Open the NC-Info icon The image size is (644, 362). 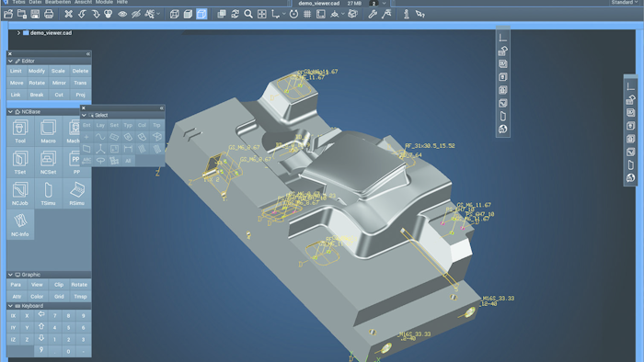point(20,225)
